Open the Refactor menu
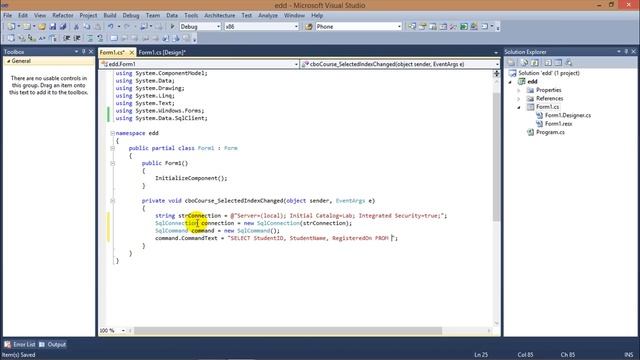This screenshot has height=360, width=640. (63, 16)
